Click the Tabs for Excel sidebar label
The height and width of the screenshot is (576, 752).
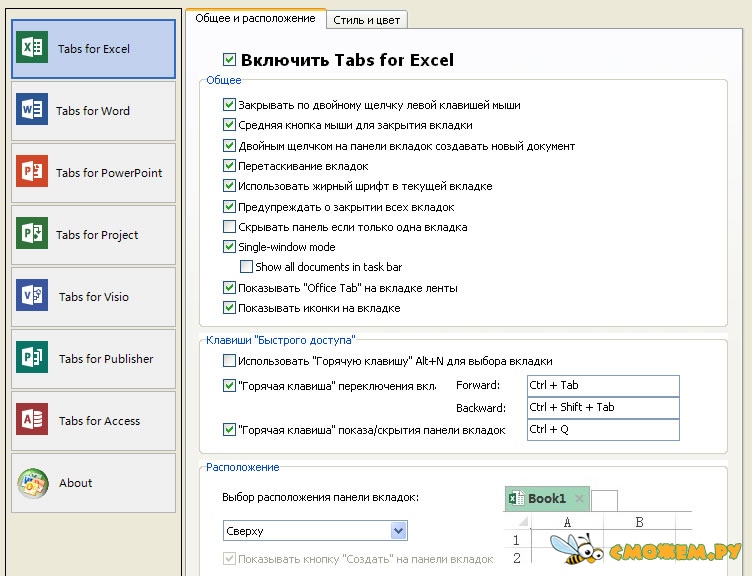coord(94,49)
